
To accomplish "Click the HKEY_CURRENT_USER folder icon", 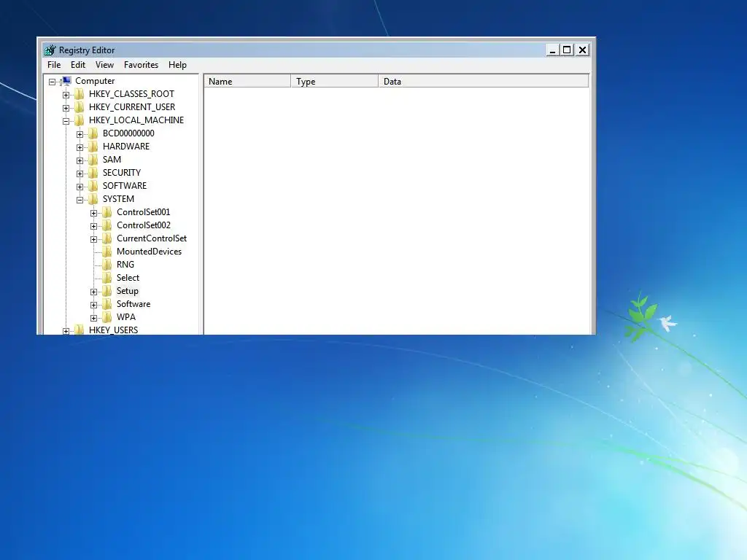I will pyautogui.click(x=80, y=107).
